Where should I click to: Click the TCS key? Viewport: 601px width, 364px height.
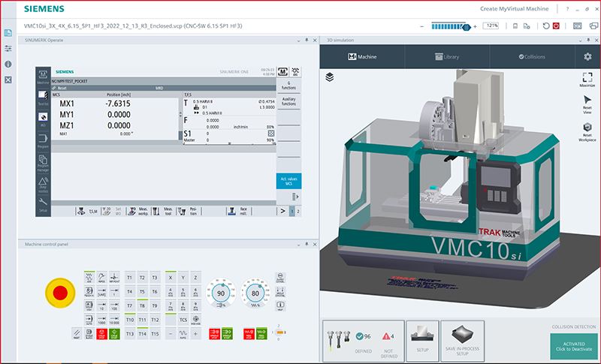[183, 320]
